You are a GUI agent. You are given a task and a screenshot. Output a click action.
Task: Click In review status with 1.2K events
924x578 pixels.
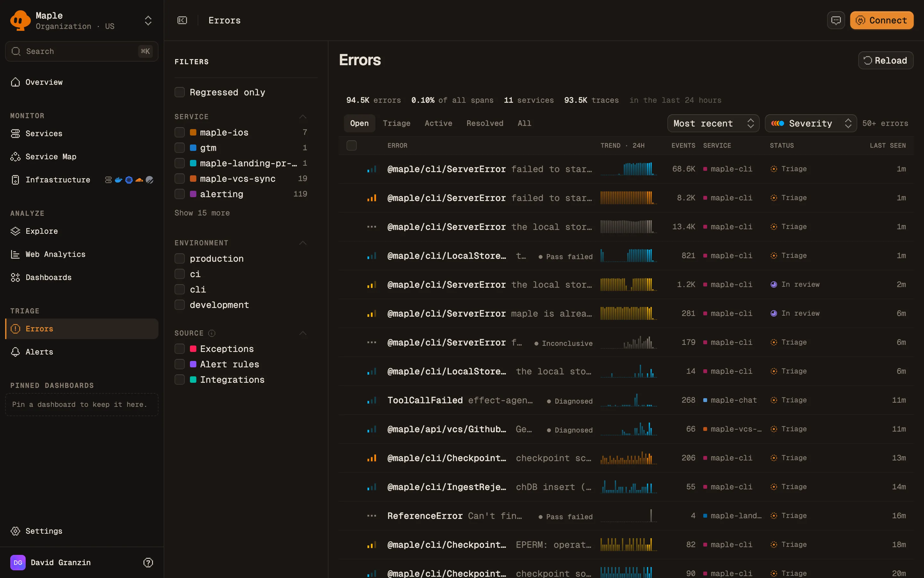pyautogui.click(x=795, y=285)
